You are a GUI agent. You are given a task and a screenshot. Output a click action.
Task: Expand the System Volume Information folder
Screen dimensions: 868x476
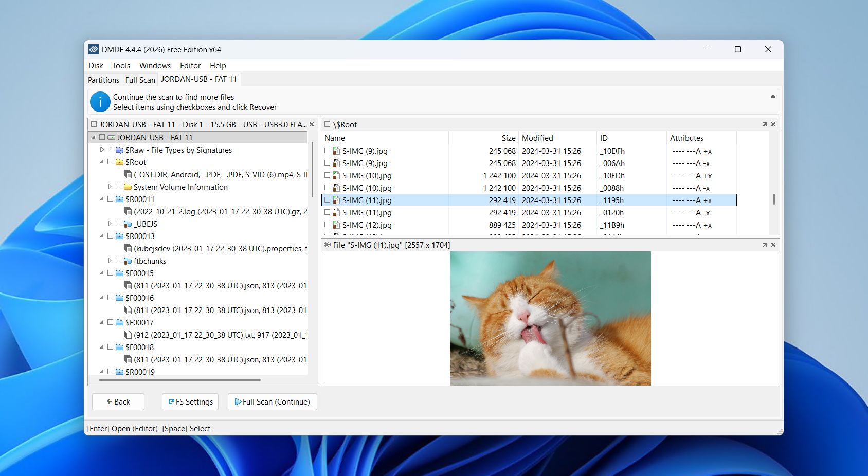[110, 186]
